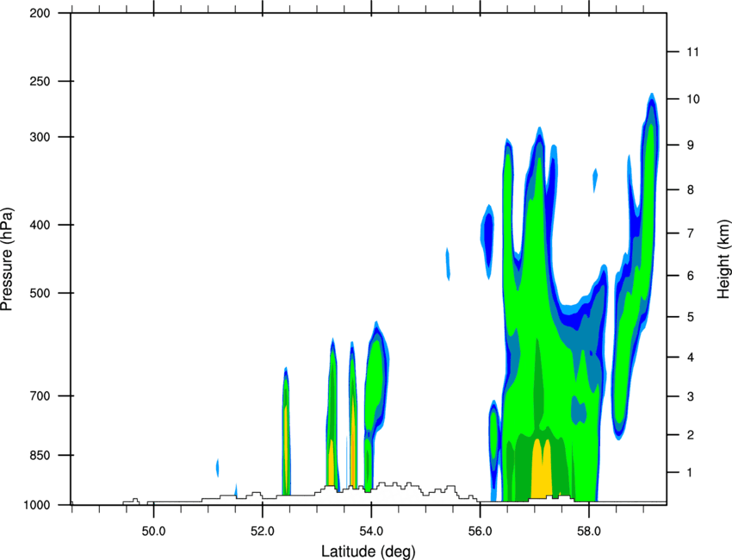This screenshot has height=560, width=732.
Task: Click the 400 pressure tick label
Action: coord(40,225)
